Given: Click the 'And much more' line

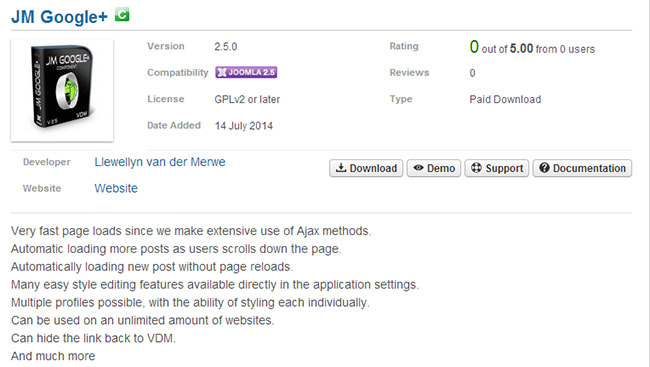Looking at the screenshot, I should (53, 356).
